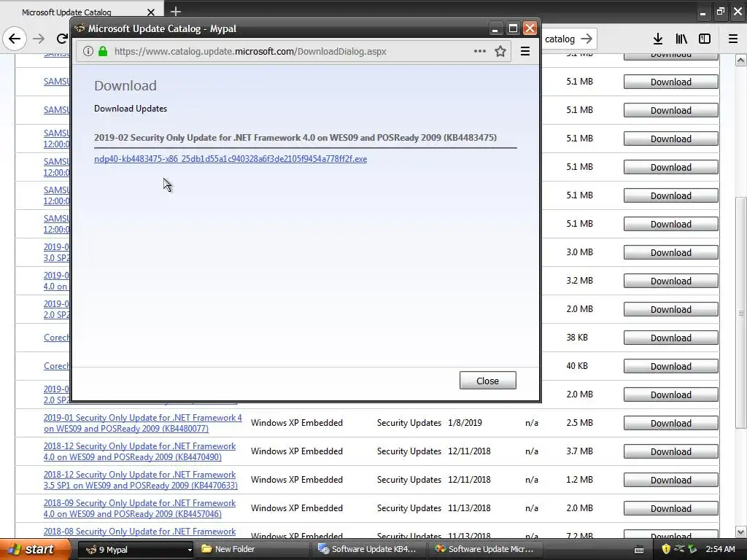
Task: Go forward in the main browser window
Action: tap(39, 39)
